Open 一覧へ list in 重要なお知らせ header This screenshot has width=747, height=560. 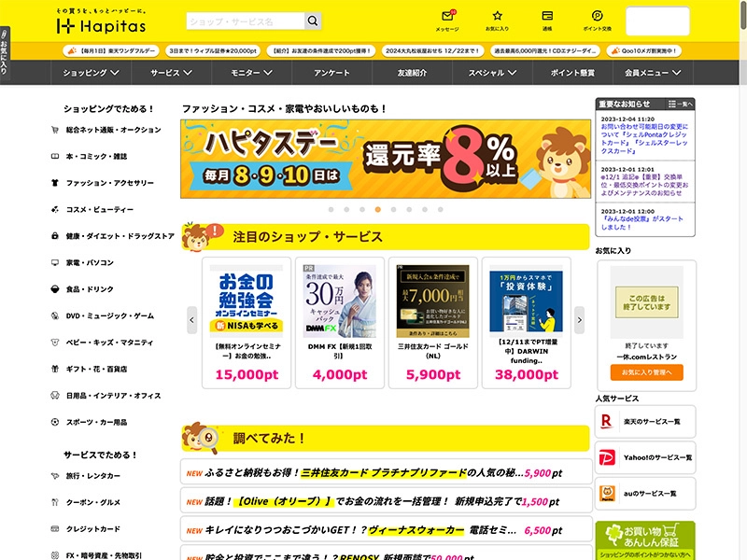tap(681, 104)
